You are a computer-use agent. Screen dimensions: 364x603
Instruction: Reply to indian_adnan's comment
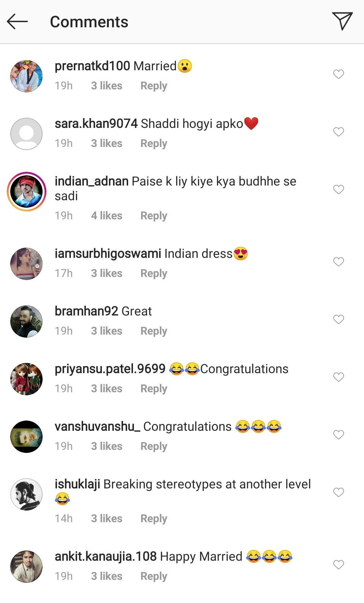154,216
